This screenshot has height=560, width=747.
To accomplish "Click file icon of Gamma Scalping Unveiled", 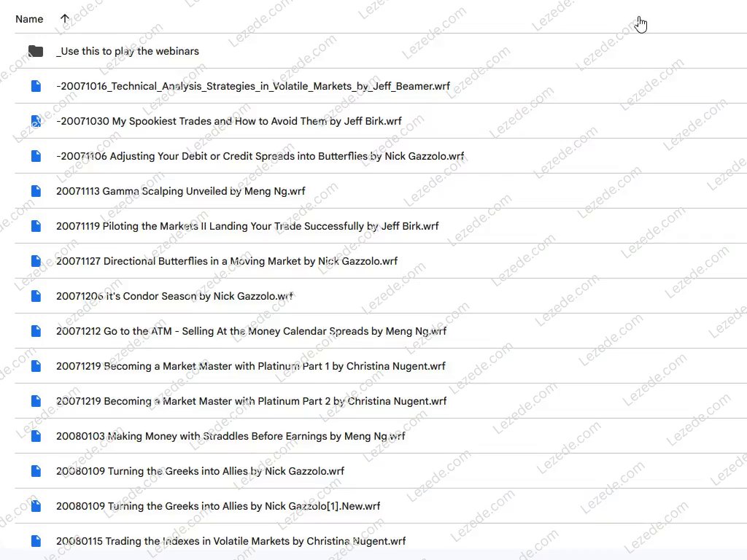I will point(36,191).
